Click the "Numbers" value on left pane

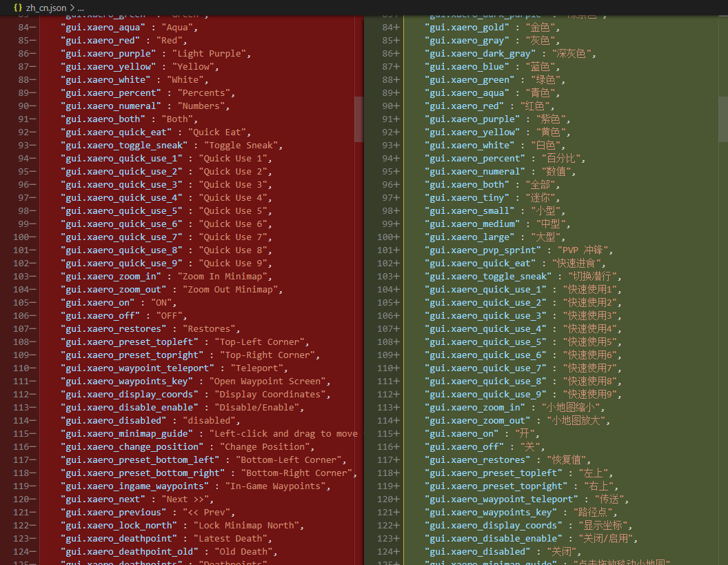pyautogui.click(x=201, y=106)
